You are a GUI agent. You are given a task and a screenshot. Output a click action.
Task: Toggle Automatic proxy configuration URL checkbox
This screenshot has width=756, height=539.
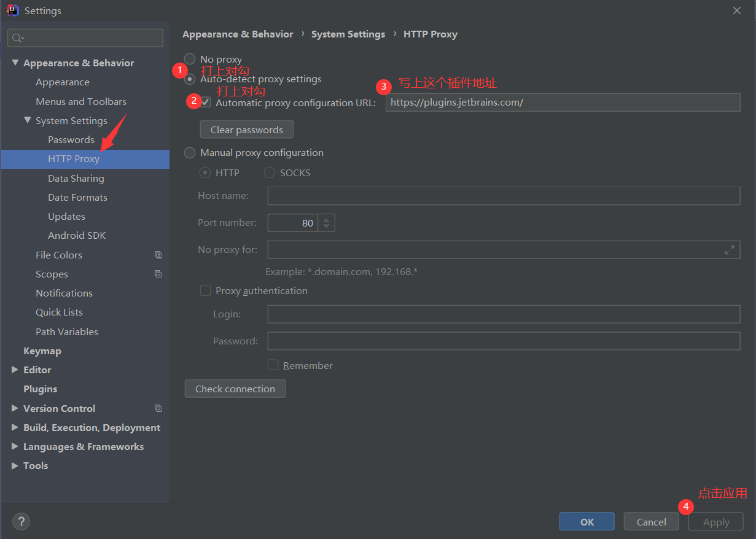coord(206,103)
